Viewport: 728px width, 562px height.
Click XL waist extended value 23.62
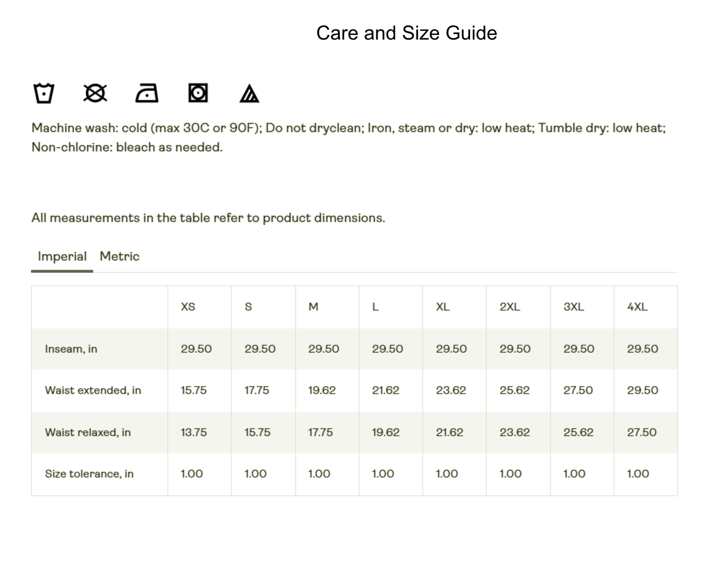(x=451, y=390)
